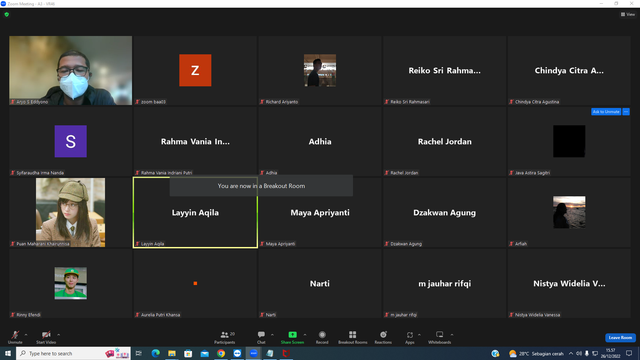Open Mail app from taskbar

pyautogui.click(x=204, y=353)
